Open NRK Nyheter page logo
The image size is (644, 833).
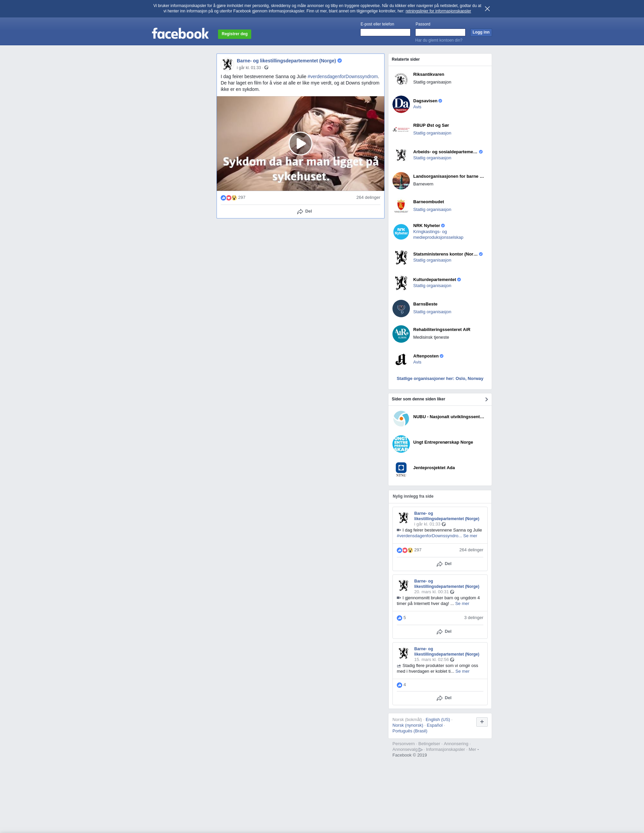[x=401, y=231]
